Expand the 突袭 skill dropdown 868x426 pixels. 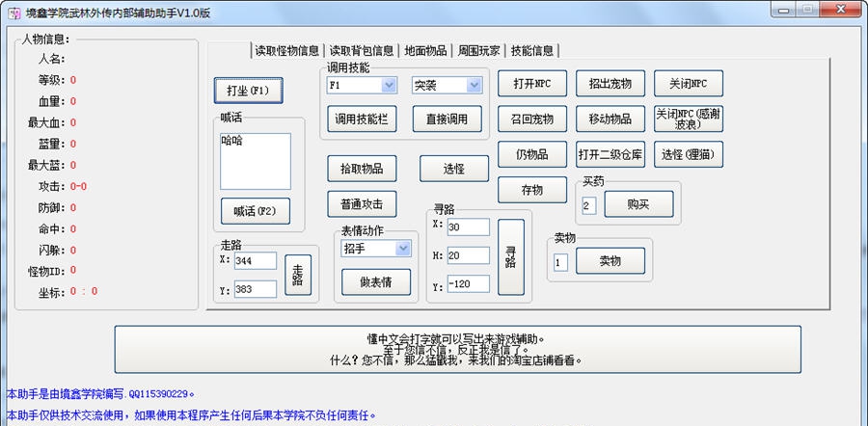point(475,85)
